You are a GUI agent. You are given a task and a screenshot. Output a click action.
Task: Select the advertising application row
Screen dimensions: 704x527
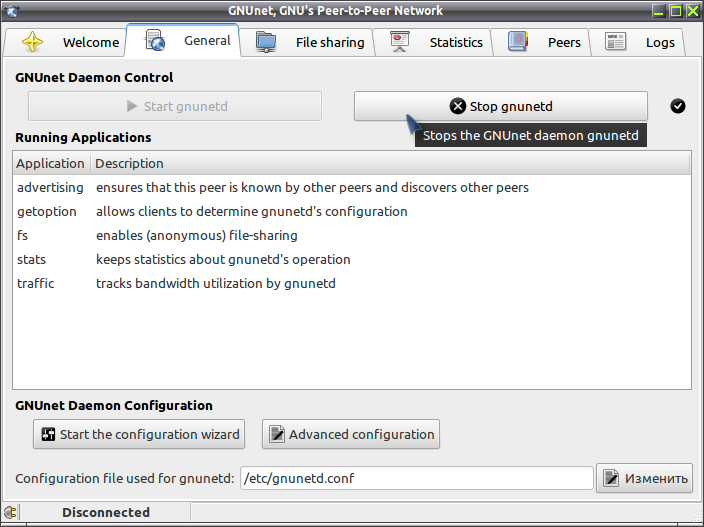click(x=352, y=187)
